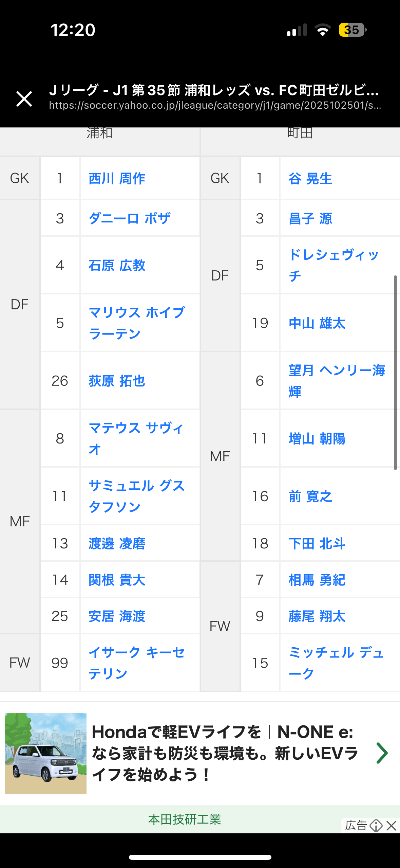Open the Honda N-ONE car thumbnail
The width and height of the screenshot is (400, 868).
[x=46, y=753]
